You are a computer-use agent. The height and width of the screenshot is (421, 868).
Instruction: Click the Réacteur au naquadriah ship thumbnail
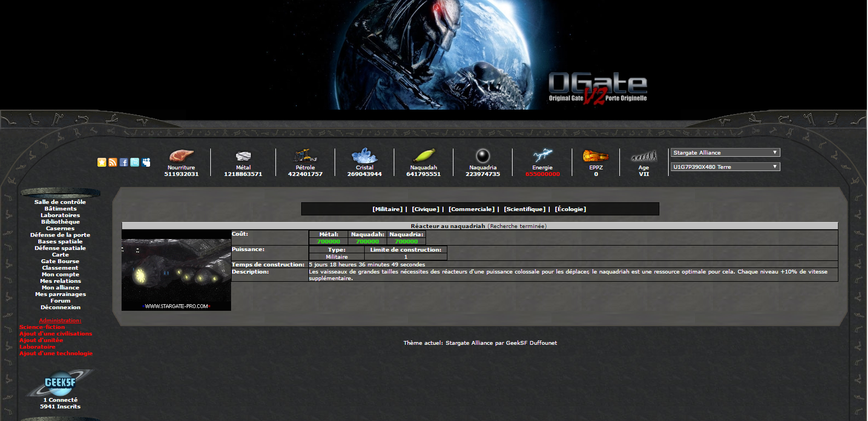[176, 270]
